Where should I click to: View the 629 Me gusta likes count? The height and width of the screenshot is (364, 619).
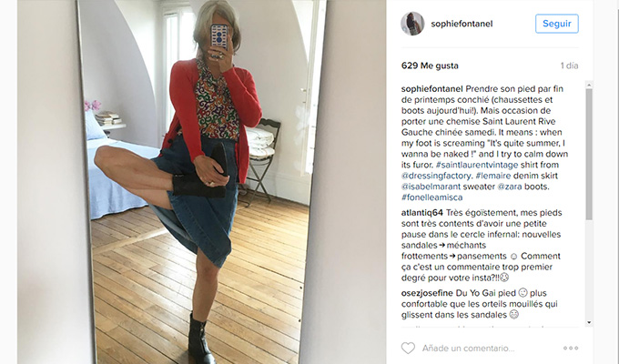430,66
